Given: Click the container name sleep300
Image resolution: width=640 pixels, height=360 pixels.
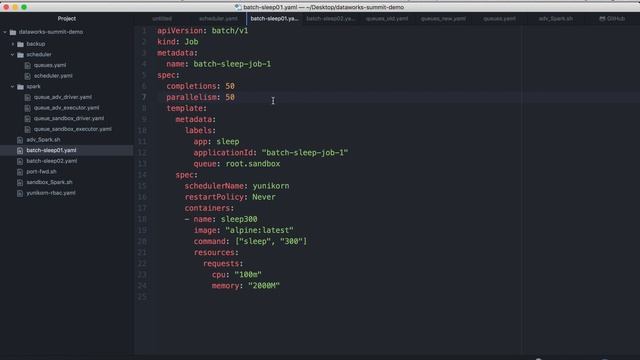Looking at the screenshot, I should tap(239, 219).
